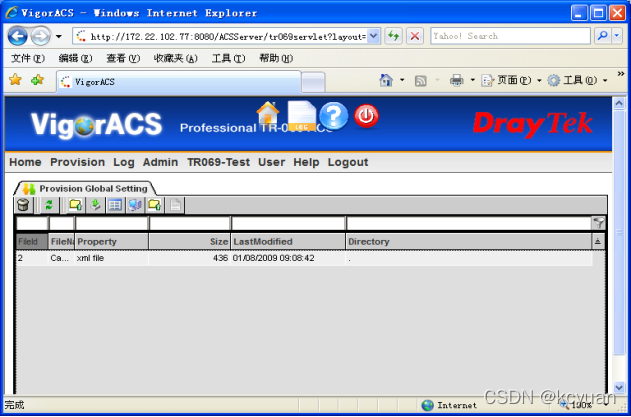Screen dimensions: 631x417
Task: Open the search provider dropdown arrow
Action: [x=617, y=36]
